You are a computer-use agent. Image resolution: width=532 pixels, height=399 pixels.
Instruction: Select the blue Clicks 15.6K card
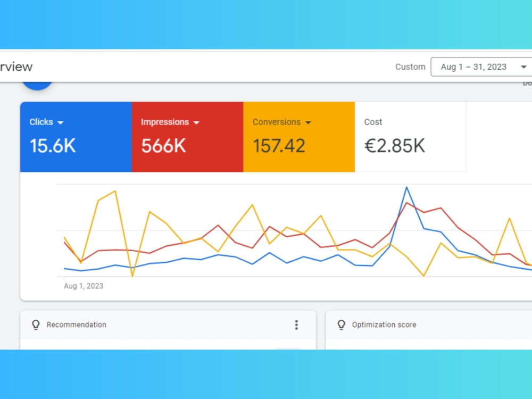coord(76,137)
